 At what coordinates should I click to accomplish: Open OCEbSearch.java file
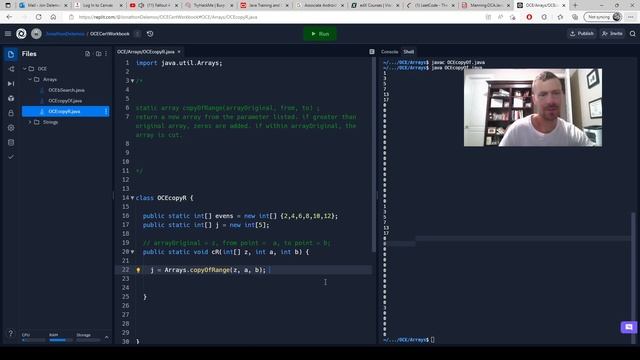66,90
